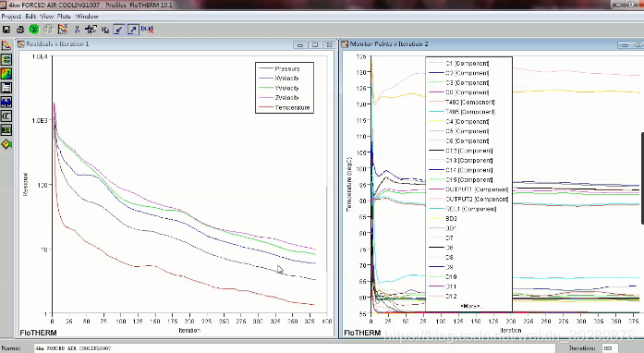Viewport: 644px width, 353px height.
Task: Open the Window menu
Action: coord(87,17)
